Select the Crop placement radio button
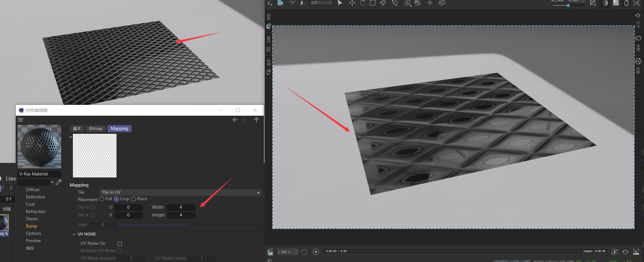Viewport: 644px width, 262px height. [x=116, y=199]
